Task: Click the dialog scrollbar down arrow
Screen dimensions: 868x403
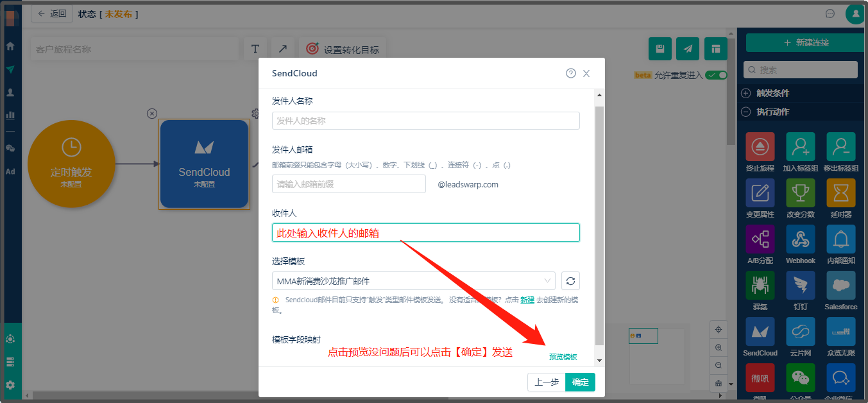Action: pyautogui.click(x=600, y=361)
